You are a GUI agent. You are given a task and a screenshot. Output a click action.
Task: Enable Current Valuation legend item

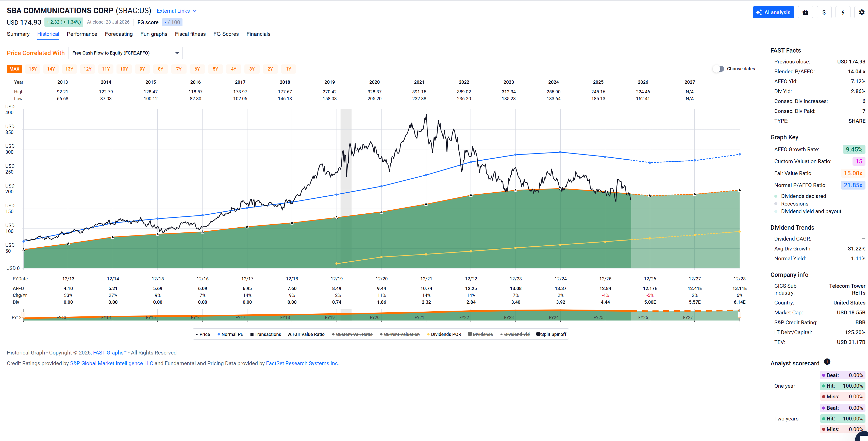coord(400,334)
